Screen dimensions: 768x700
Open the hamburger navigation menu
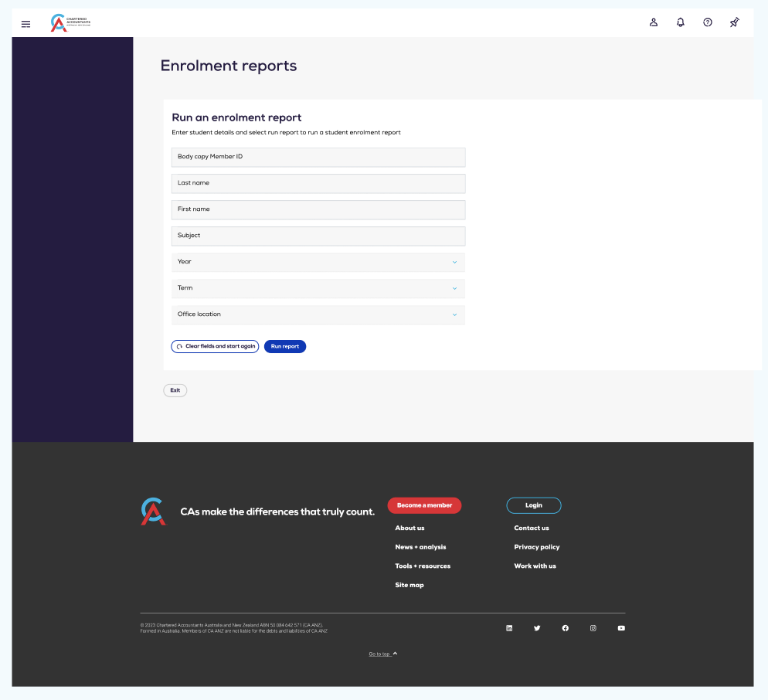(25, 23)
